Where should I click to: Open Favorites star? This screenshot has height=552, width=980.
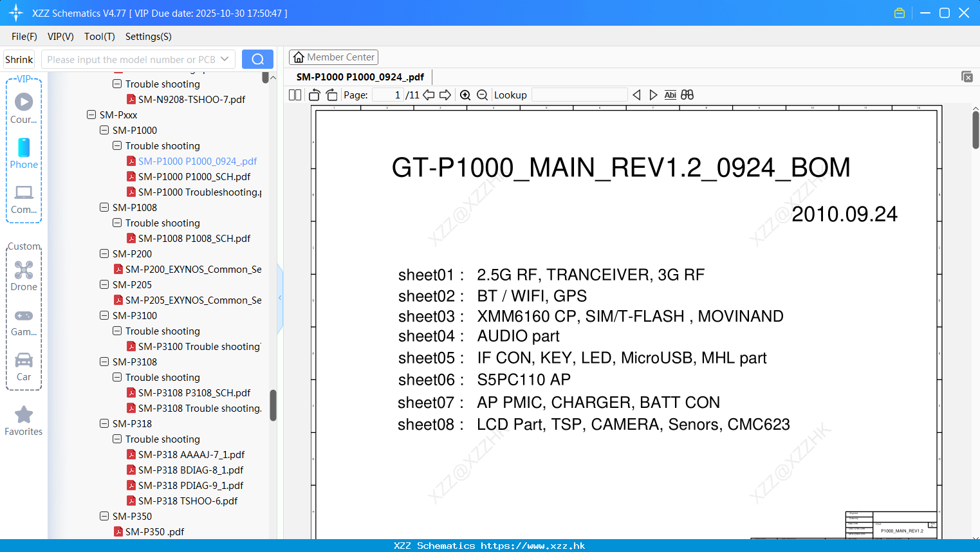point(24,421)
